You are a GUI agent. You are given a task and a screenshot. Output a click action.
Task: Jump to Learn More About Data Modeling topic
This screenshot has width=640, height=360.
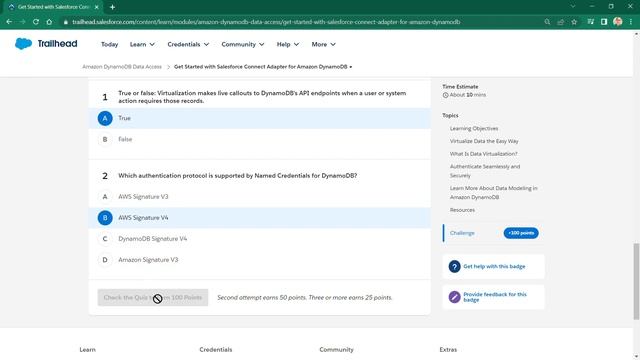click(493, 193)
